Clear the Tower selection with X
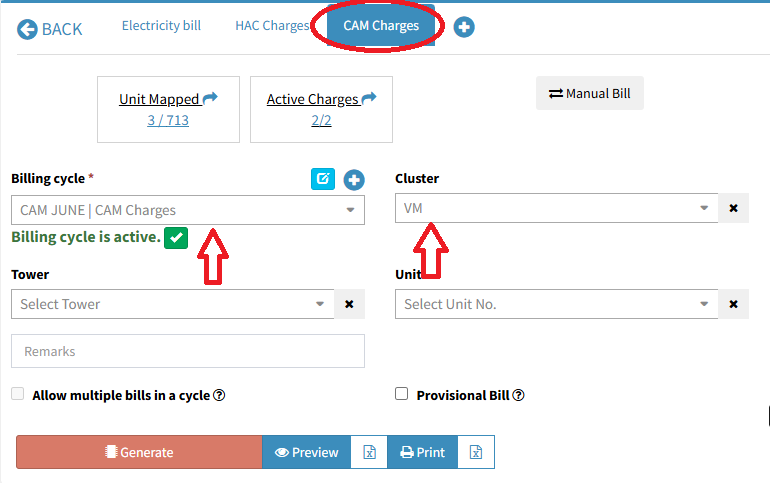The height and width of the screenshot is (483, 770). point(349,304)
